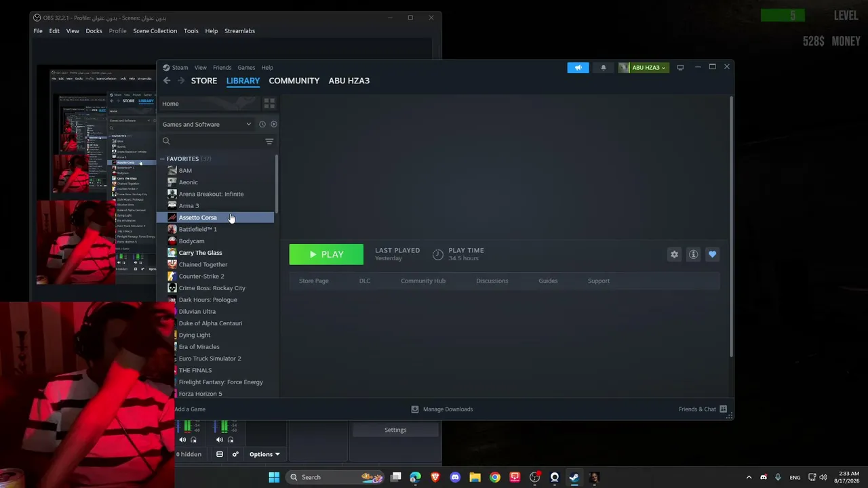Screen dimensions: 868x488
Task: Open Games menu in Steam
Action: click(246, 68)
